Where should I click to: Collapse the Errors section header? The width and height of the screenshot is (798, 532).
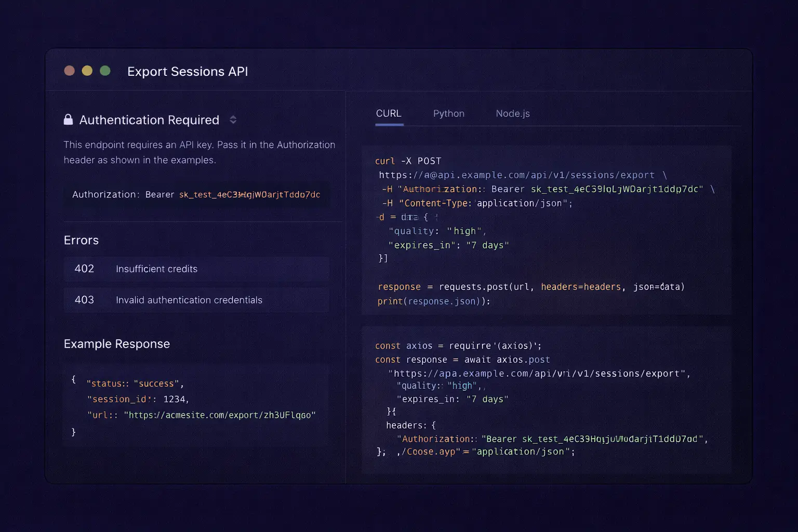pyautogui.click(x=81, y=240)
